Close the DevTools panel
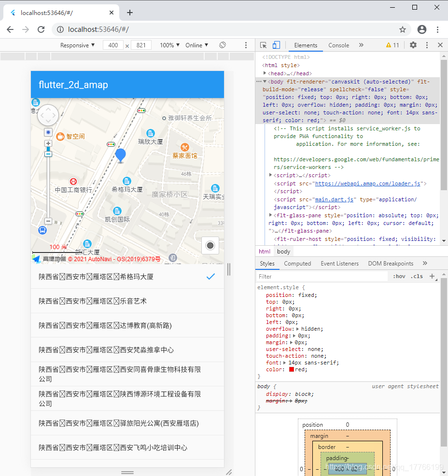 point(440,45)
